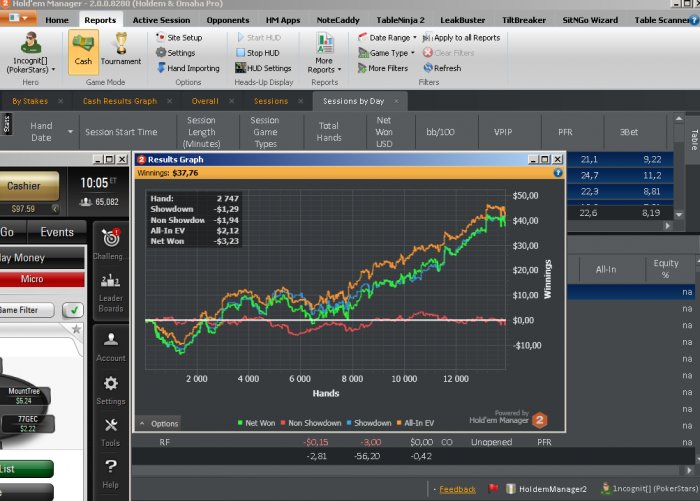Click Incognit[] player status icon
Viewport: 700px width, 501px height.
[605, 488]
